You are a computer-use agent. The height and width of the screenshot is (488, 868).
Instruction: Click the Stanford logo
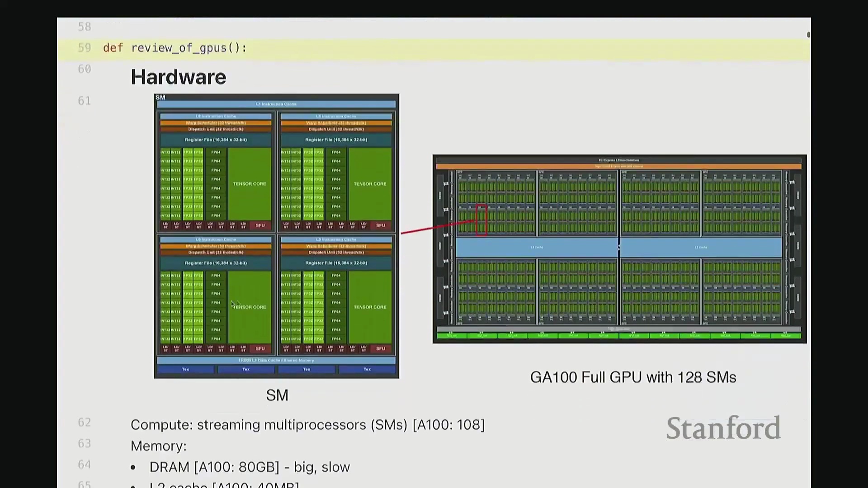pyautogui.click(x=723, y=428)
